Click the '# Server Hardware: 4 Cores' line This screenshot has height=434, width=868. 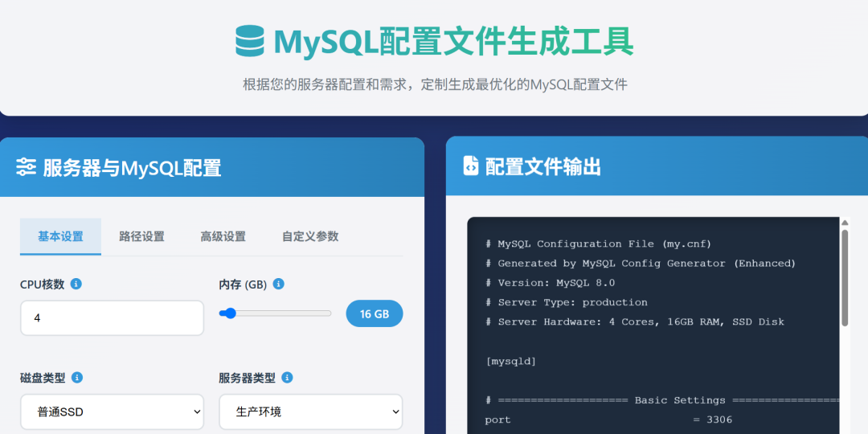[634, 321]
